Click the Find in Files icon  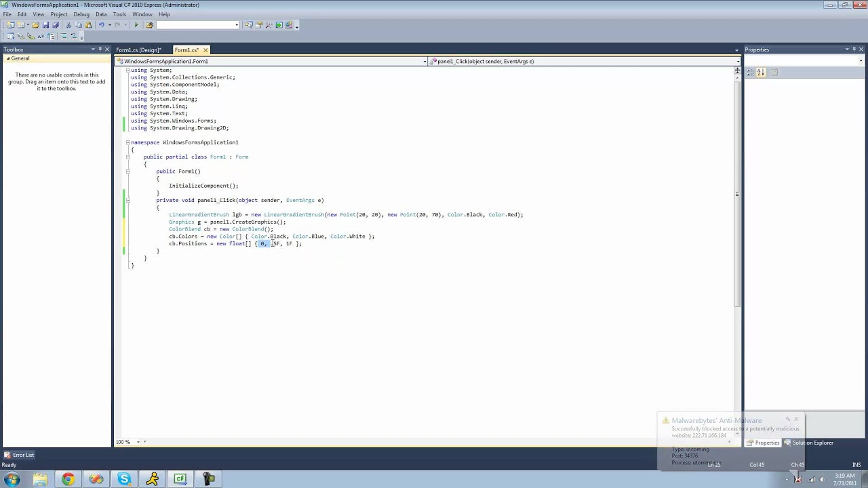click(x=149, y=25)
